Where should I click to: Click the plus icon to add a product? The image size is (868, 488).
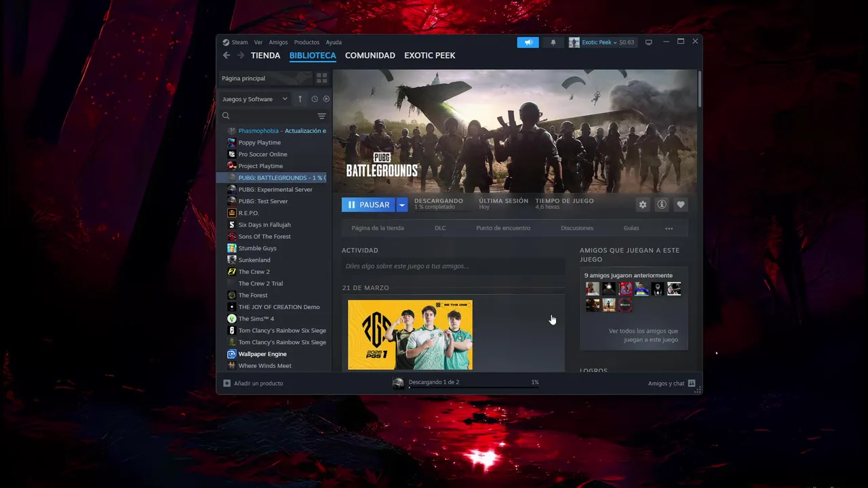227,383
